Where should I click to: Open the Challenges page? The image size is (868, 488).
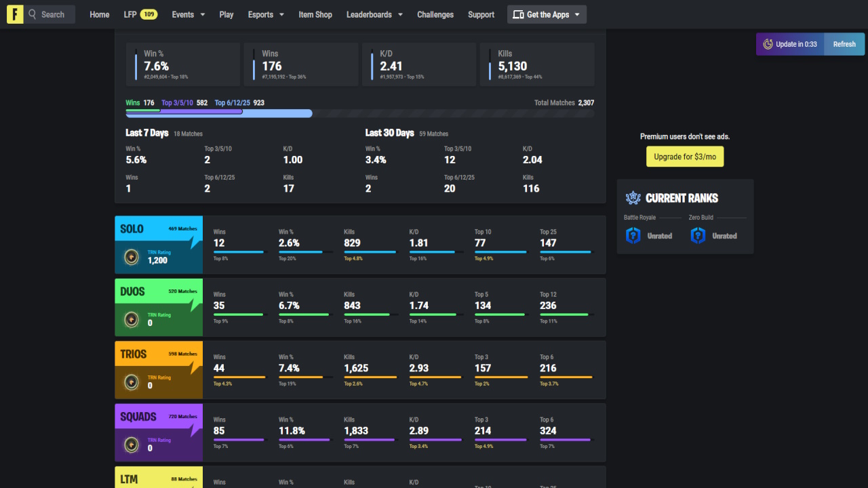coord(435,14)
